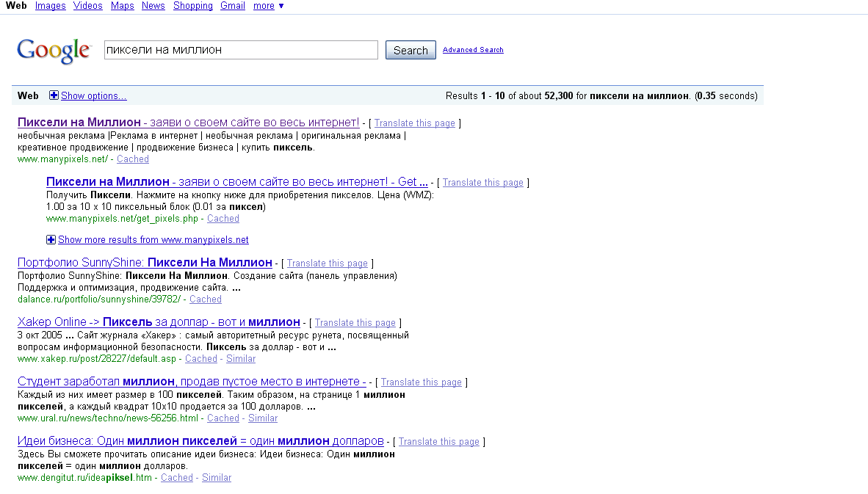Switch to the Videos search tab

87,6
